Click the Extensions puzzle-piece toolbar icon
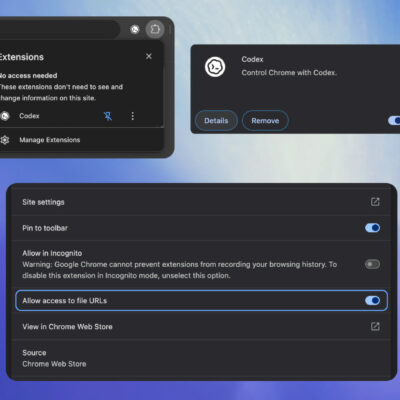Viewport: 400px width, 400px height. (x=155, y=29)
